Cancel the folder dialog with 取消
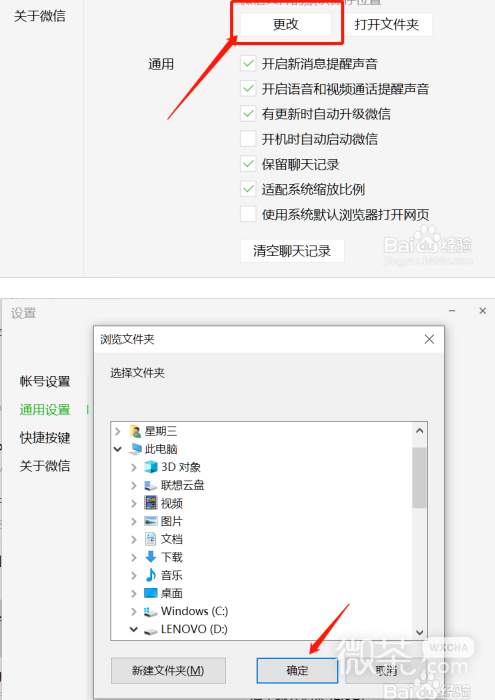 point(386,670)
